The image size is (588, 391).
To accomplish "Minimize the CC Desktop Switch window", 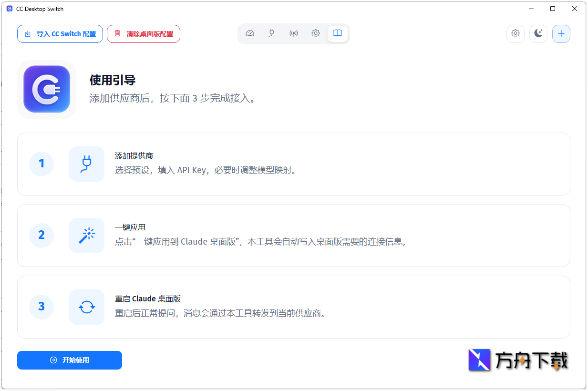I will coord(531,9).
